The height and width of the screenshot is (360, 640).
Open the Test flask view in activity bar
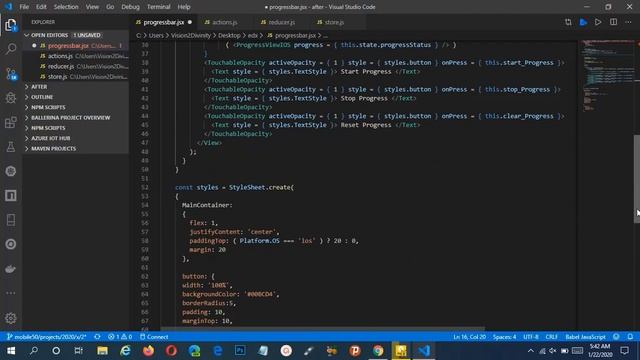(11, 147)
